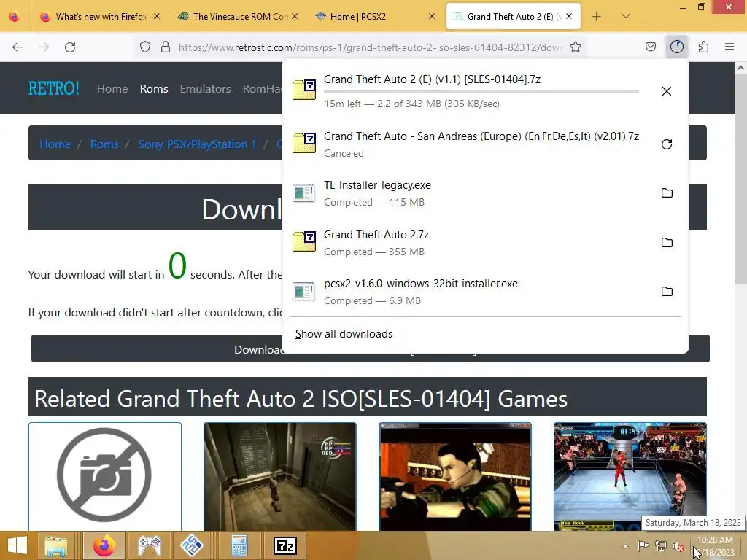Close the Vinesauce ROM tab
The image size is (747, 560).
295,16
